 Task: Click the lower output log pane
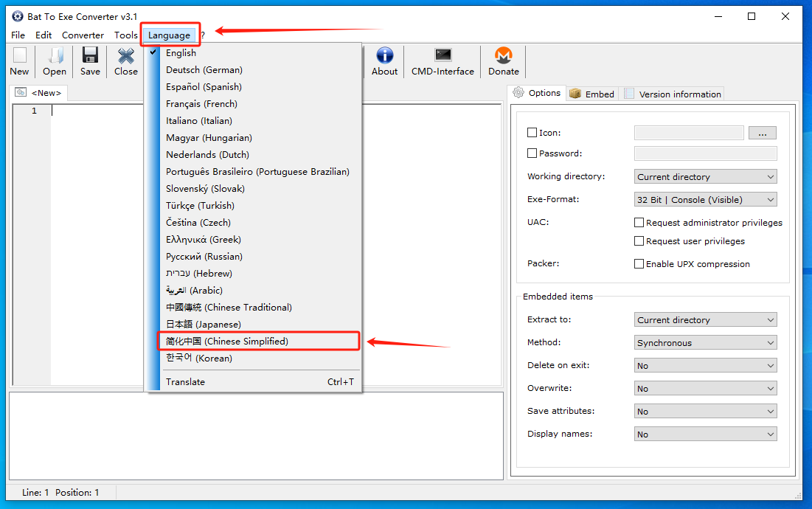(257, 436)
